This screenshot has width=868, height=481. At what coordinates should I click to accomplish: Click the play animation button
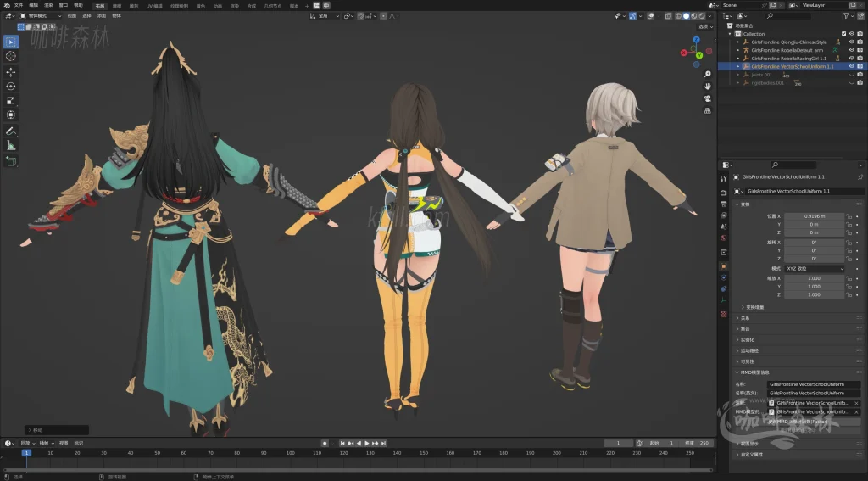click(366, 444)
